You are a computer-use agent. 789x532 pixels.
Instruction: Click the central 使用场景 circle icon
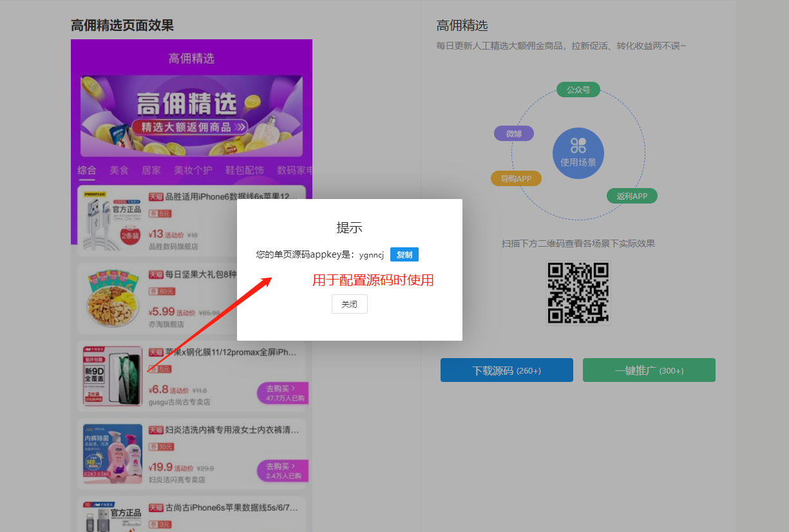pyautogui.click(x=578, y=153)
